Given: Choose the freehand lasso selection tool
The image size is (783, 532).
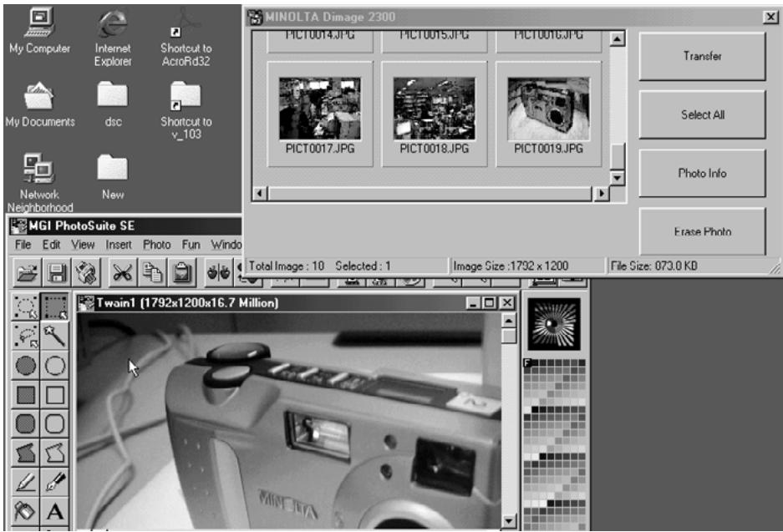Looking at the screenshot, I should point(25,336).
